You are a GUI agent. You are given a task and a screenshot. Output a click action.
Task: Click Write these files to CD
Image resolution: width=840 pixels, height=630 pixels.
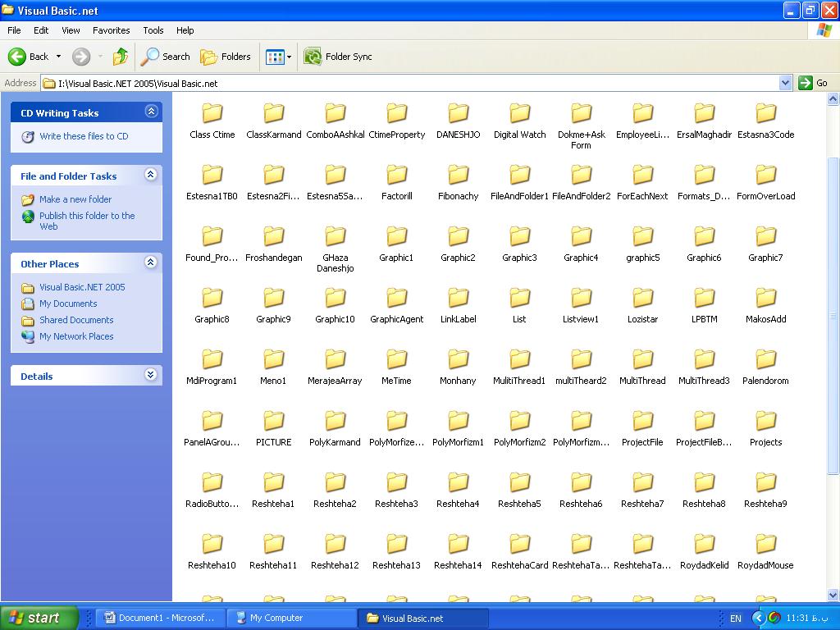(x=84, y=136)
